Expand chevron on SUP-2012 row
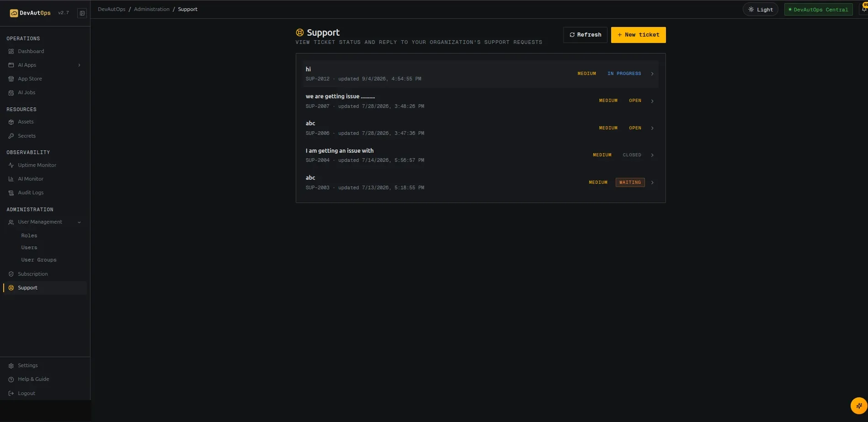This screenshot has height=422, width=868. point(652,74)
